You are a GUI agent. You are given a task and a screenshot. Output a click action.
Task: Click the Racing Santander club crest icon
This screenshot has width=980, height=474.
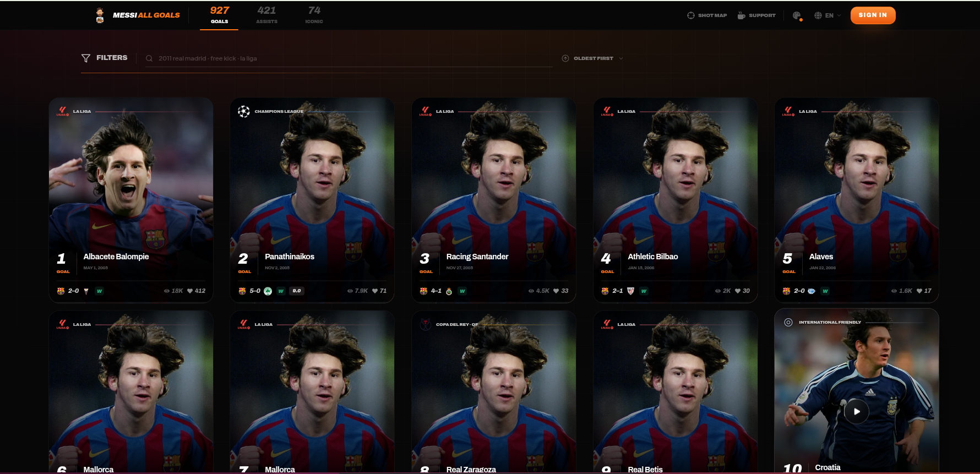click(x=449, y=291)
